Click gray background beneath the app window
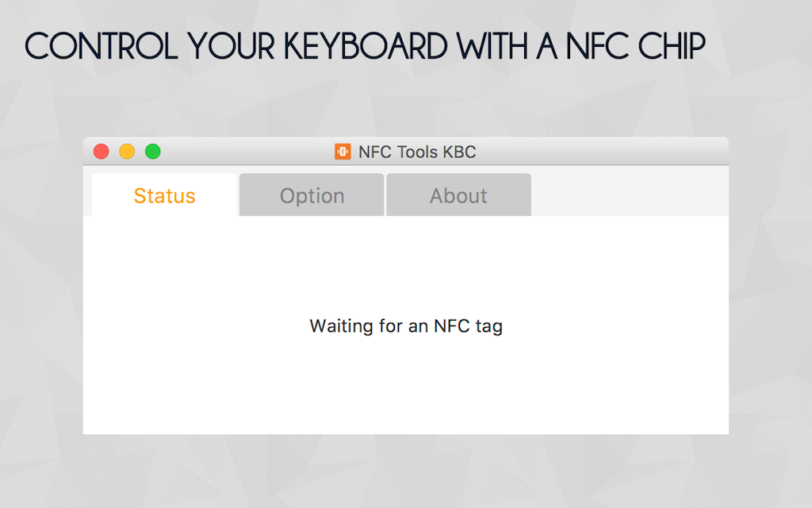 coord(406,472)
